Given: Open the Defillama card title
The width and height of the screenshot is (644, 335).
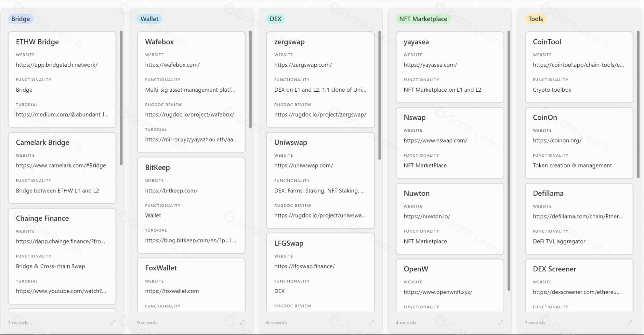Looking at the screenshot, I should (x=548, y=193).
